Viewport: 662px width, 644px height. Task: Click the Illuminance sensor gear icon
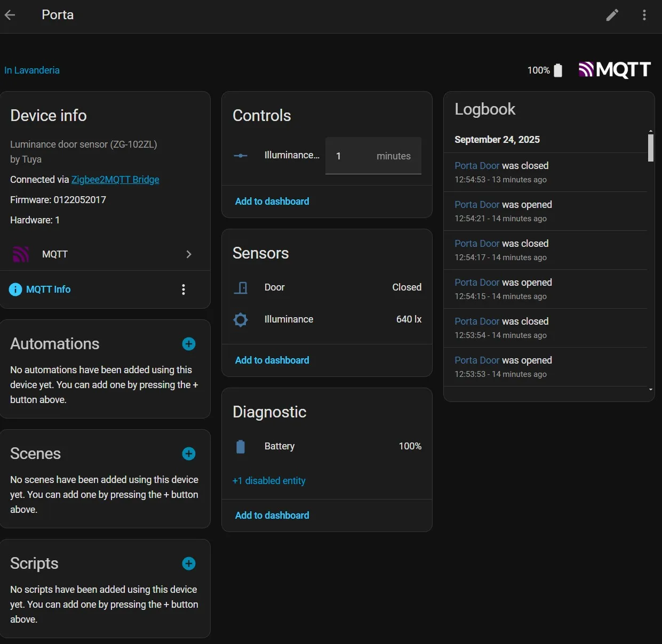click(241, 320)
